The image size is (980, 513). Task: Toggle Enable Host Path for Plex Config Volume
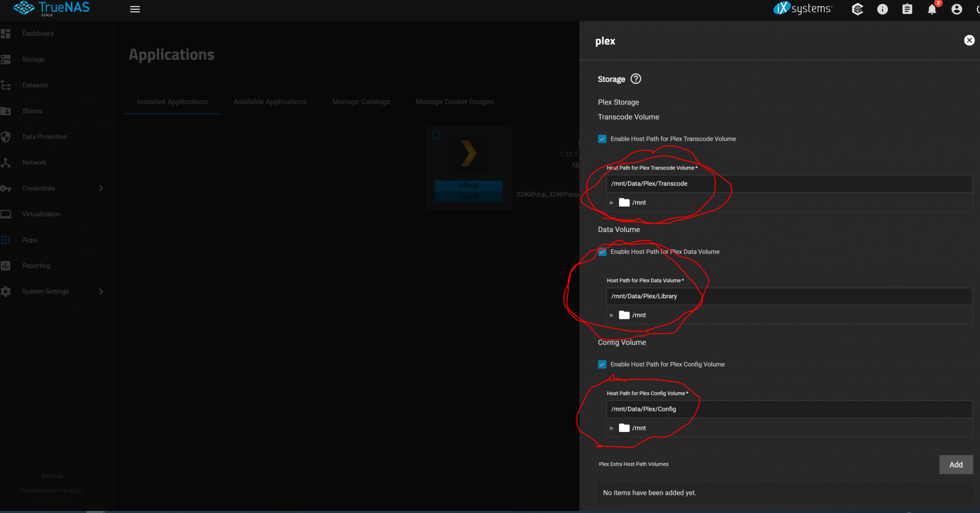pyautogui.click(x=602, y=365)
